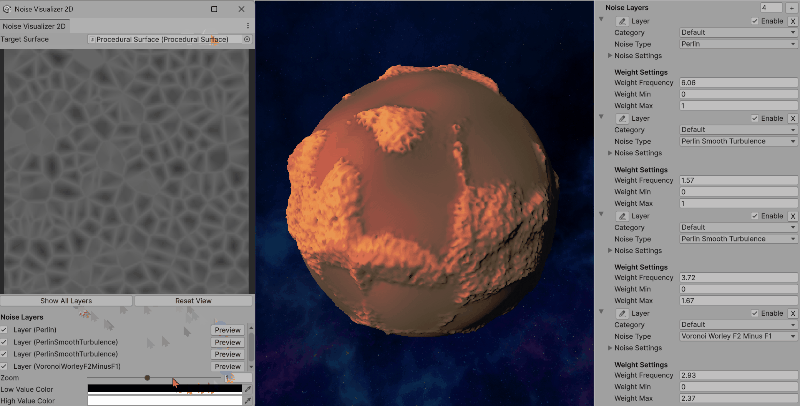Open the Noise Type dropdown showing Perlin

[x=738, y=44]
